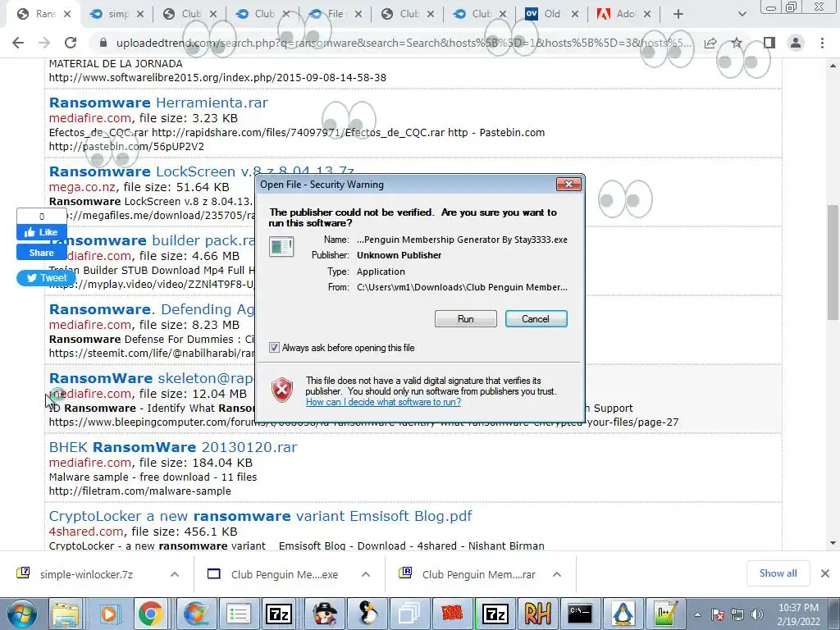
Task: Open 'How can I decide what software to run?' link
Action: [x=384, y=402]
